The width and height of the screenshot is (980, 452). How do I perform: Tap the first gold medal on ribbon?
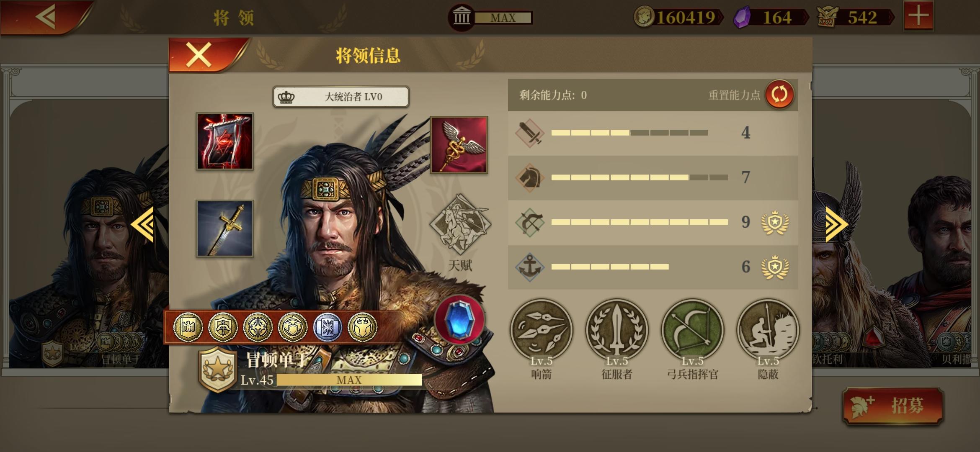pyautogui.click(x=188, y=327)
